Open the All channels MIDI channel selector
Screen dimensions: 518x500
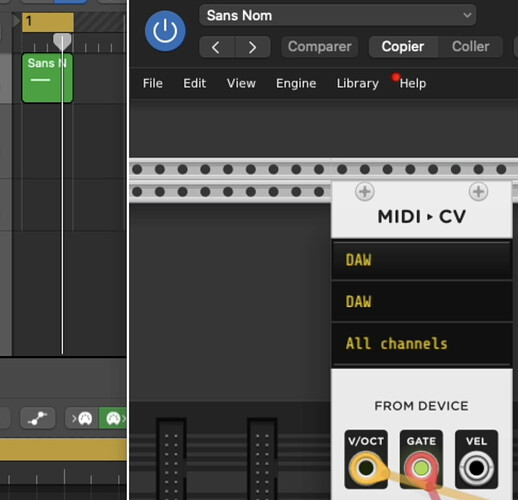[x=422, y=343]
